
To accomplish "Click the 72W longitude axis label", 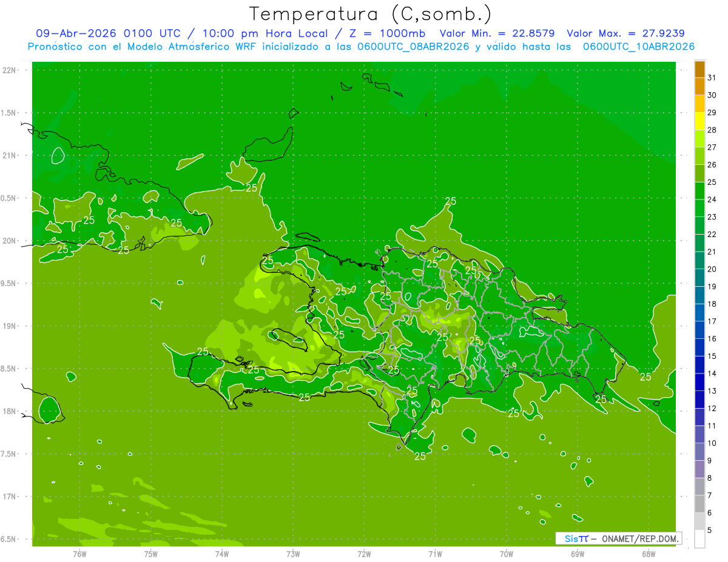I will [x=364, y=554].
